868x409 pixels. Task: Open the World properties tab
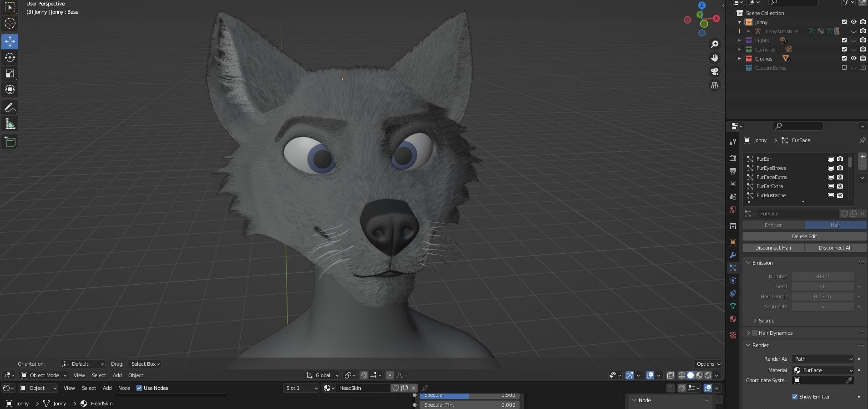coord(732,210)
